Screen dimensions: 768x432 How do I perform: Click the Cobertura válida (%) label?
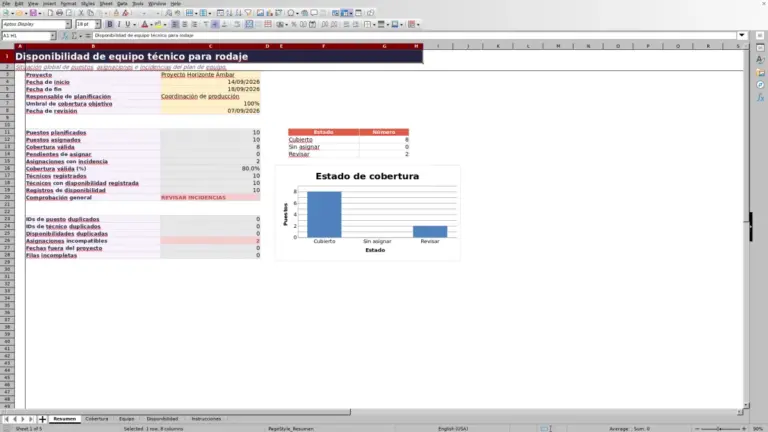[56, 168]
